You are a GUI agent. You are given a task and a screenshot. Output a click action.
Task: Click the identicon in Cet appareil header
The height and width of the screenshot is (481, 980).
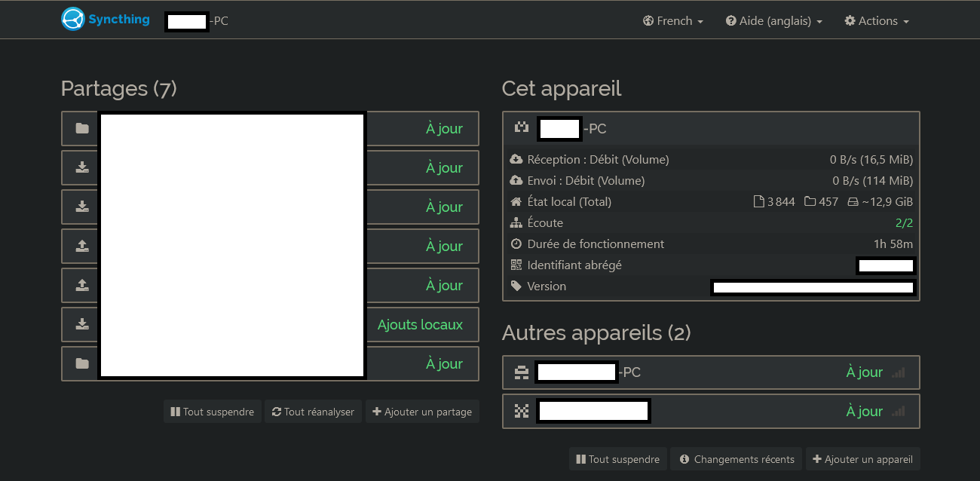(522, 128)
